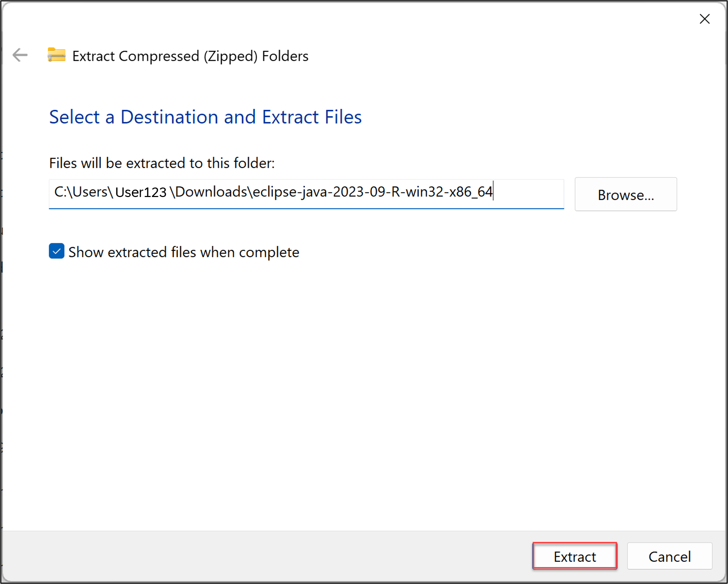Click empty space right of path text
This screenshot has height=584, width=728.
pyautogui.click(x=529, y=192)
